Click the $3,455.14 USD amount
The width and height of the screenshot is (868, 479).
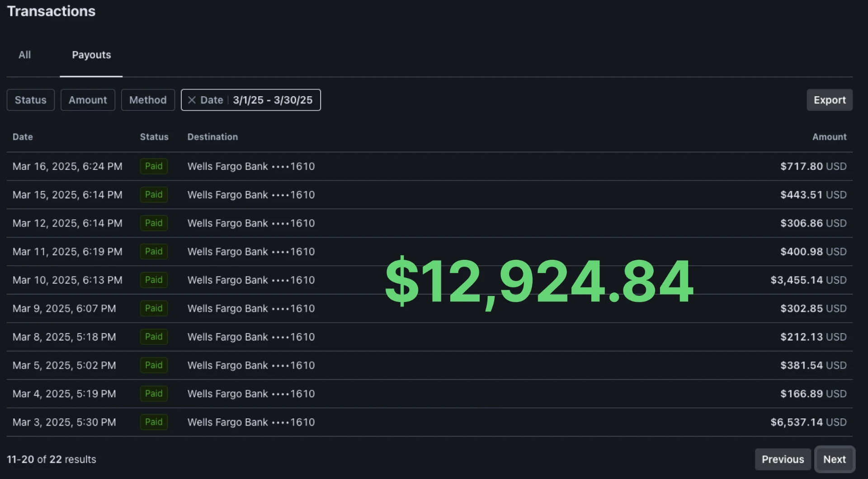point(808,280)
